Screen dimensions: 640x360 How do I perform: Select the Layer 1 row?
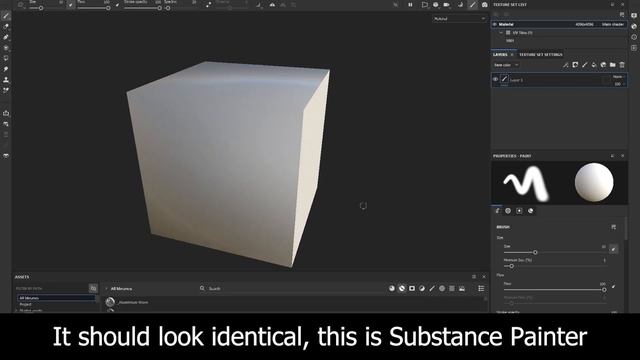(x=559, y=80)
